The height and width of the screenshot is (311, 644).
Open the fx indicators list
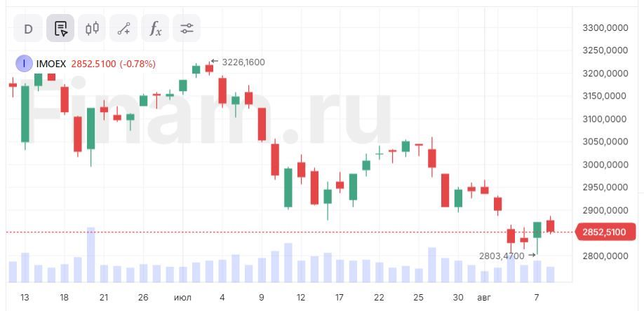click(x=155, y=29)
